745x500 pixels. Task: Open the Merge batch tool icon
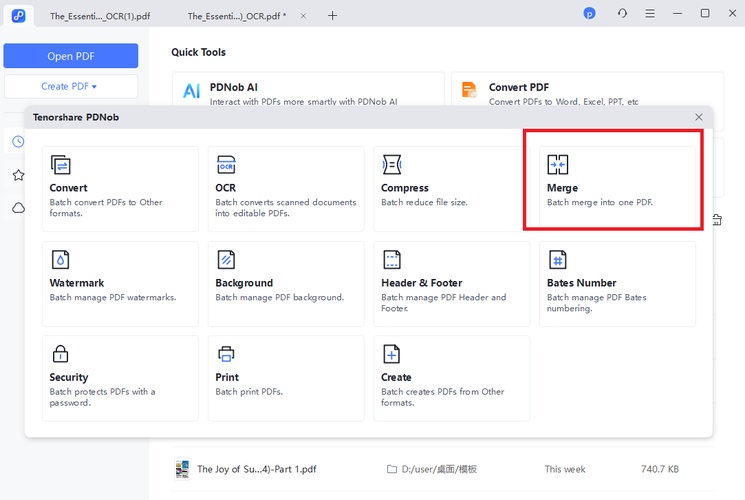coord(557,165)
